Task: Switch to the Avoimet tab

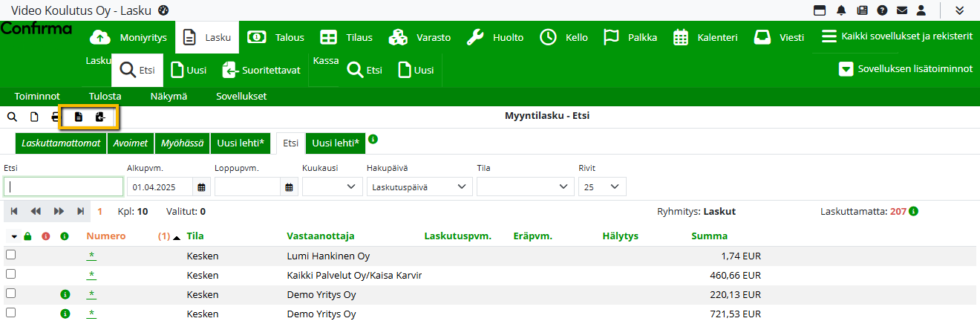Action: pos(130,143)
